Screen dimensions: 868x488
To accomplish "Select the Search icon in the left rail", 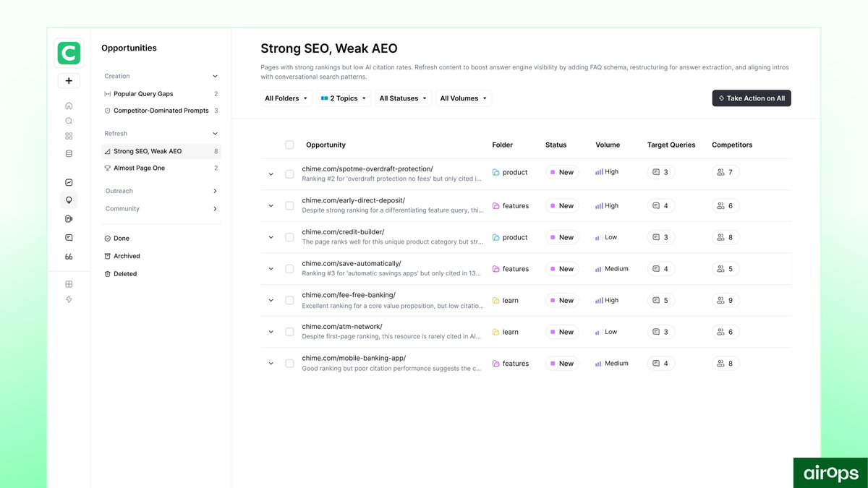I will click(69, 121).
